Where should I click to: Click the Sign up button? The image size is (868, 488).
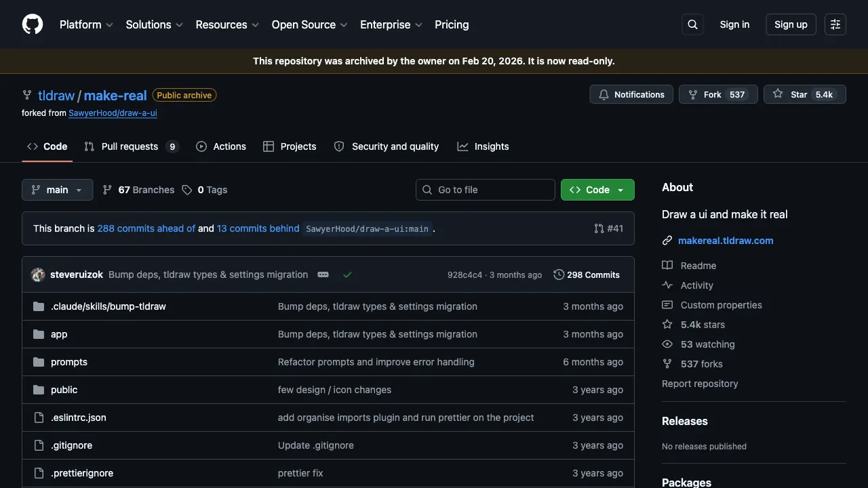(x=791, y=24)
